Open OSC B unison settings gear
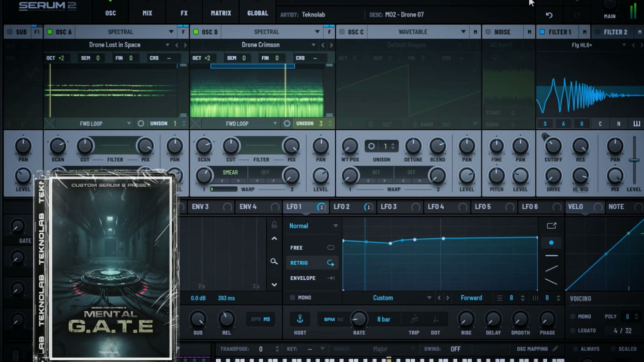The image size is (644, 362). [x=287, y=124]
